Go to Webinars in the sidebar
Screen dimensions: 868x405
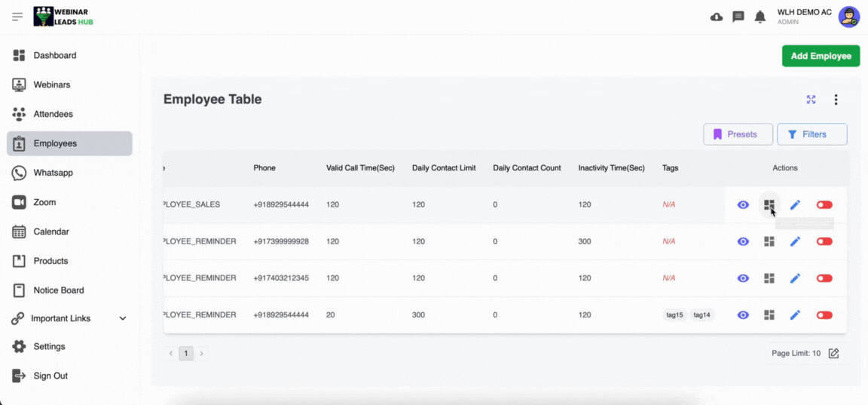pyautogui.click(x=51, y=84)
